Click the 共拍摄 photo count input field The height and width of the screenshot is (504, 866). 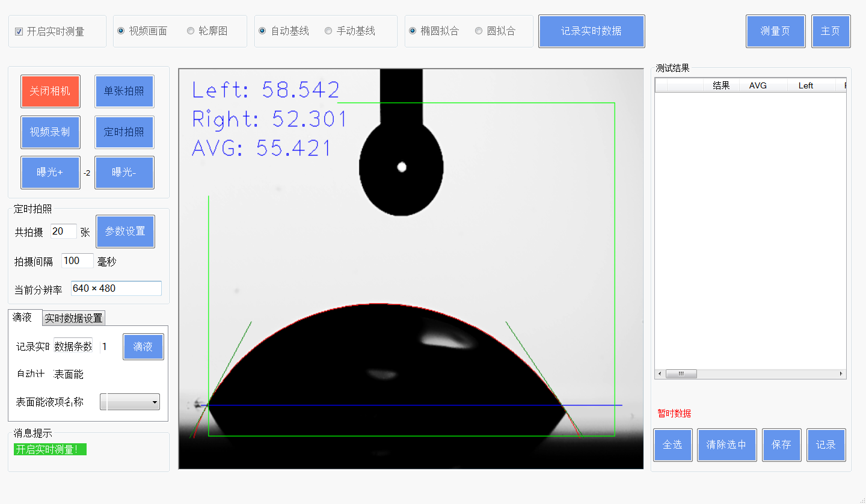click(63, 232)
